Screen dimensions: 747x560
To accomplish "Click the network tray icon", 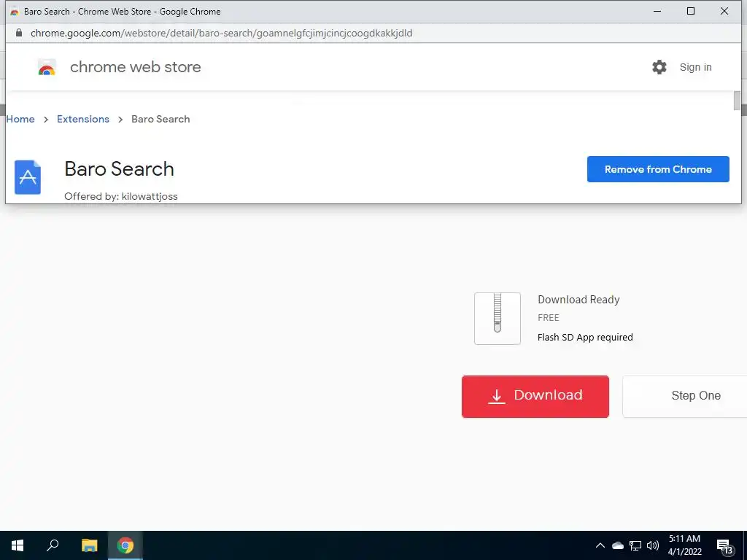I will (635, 545).
